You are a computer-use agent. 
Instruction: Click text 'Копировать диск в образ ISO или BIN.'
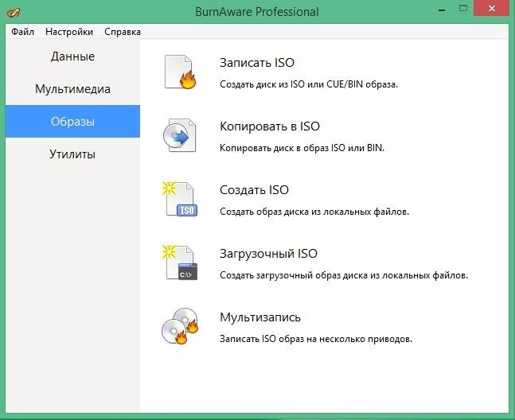[302, 148]
